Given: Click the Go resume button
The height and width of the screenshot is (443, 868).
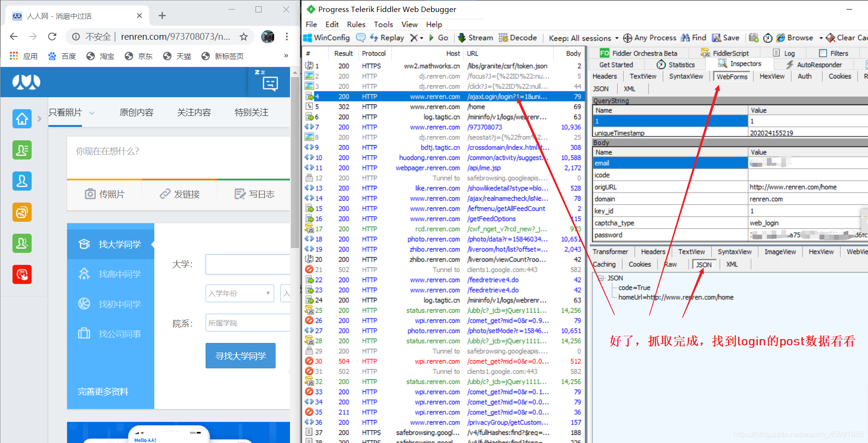Looking at the screenshot, I should (x=439, y=38).
